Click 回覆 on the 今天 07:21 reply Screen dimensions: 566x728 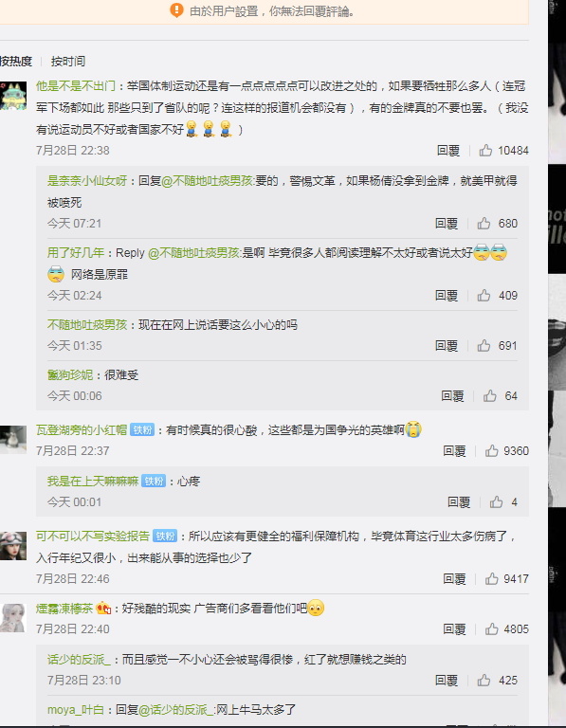click(447, 224)
